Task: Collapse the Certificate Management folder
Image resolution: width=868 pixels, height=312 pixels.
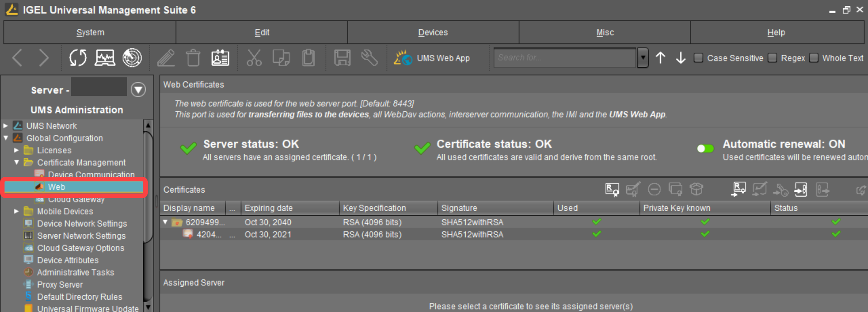Action: click(x=17, y=162)
